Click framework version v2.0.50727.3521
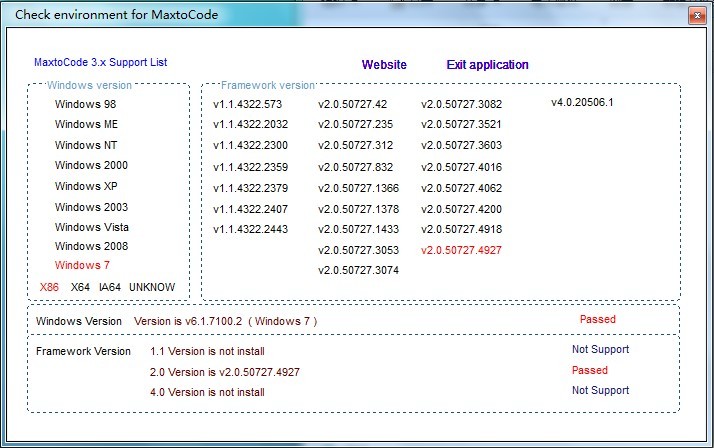This screenshot has height=448, width=714. pyautogui.click(x=461, y=124)
